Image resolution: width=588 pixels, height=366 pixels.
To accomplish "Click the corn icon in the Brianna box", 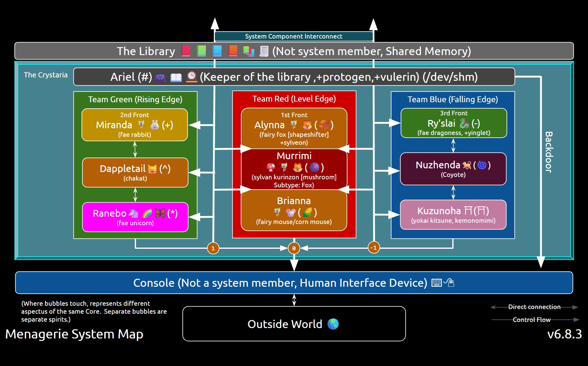I will [307, 212].
